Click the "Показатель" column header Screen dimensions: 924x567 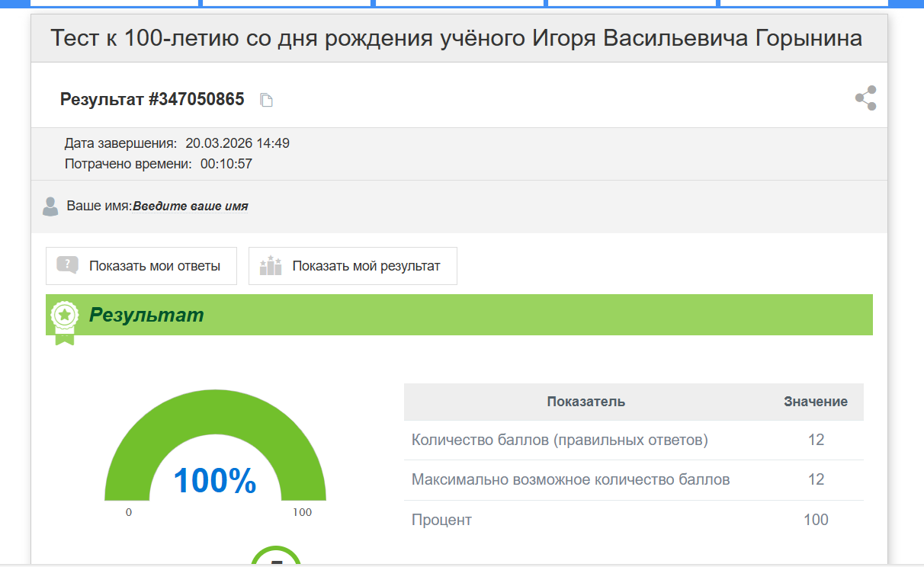pyautogui.click(x=586, y=402)
